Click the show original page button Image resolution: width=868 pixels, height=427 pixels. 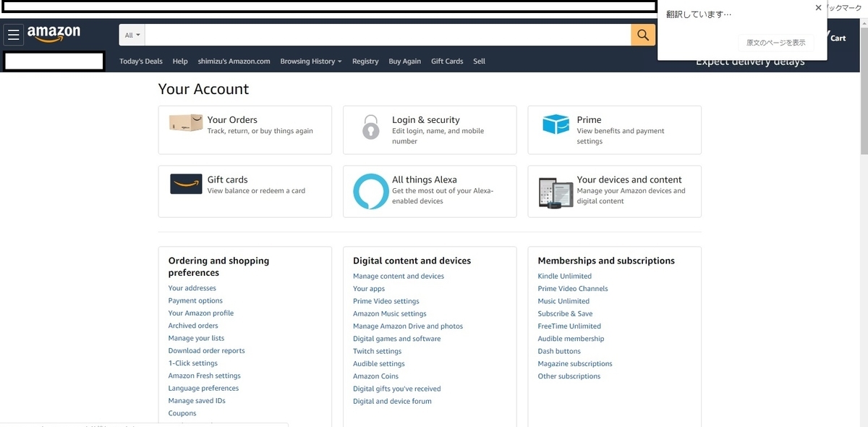[x=775, y=43]
